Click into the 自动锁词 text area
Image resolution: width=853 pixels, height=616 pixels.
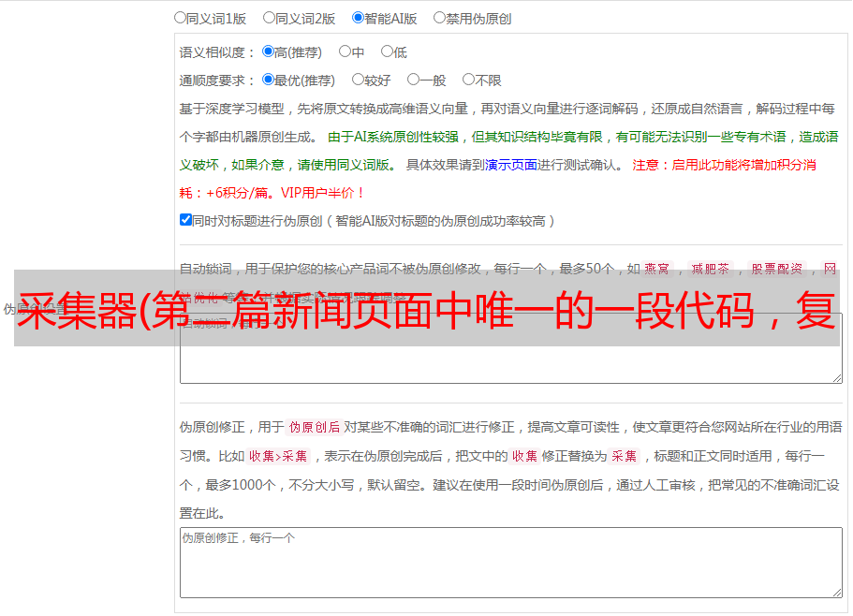(511, 348)
